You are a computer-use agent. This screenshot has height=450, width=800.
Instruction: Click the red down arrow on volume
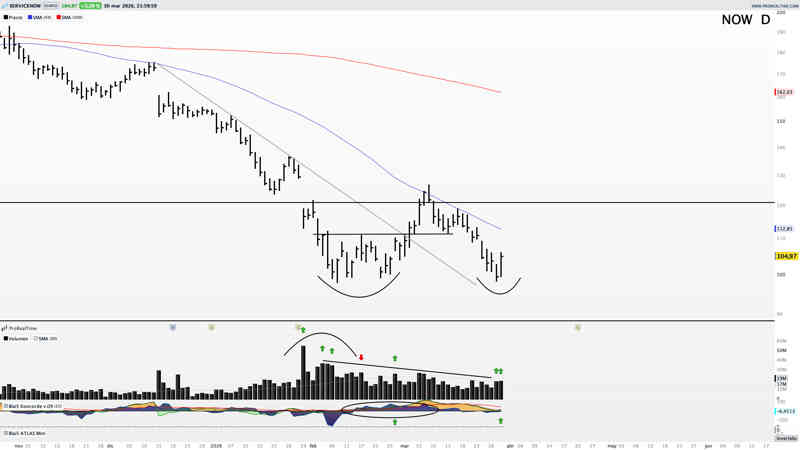pyautogui.click(x=361, y=357)
